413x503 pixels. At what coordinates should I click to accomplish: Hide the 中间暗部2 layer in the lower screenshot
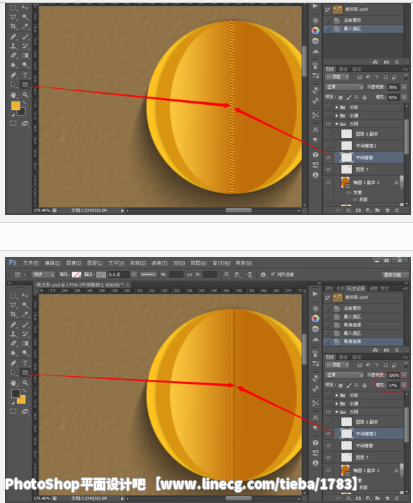328,433
